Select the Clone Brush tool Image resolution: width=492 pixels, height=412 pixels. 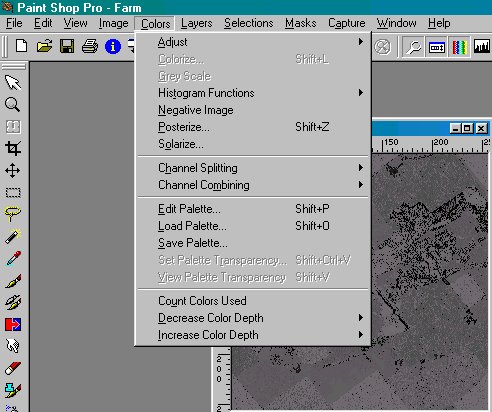tap(13, 302)
